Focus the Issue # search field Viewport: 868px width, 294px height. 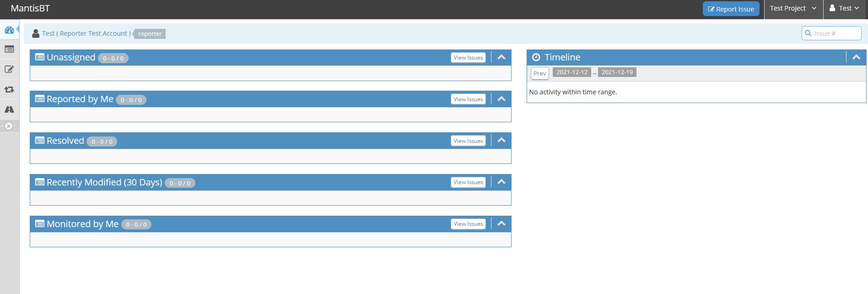tap(835, 33)
